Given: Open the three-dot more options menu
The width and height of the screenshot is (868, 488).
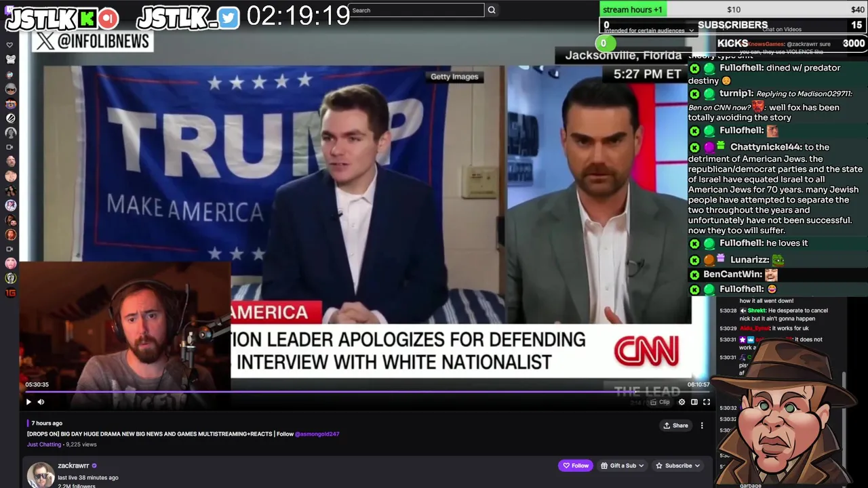Looking at the screenshot, I should pyautogui.click(x=702, y=426).
